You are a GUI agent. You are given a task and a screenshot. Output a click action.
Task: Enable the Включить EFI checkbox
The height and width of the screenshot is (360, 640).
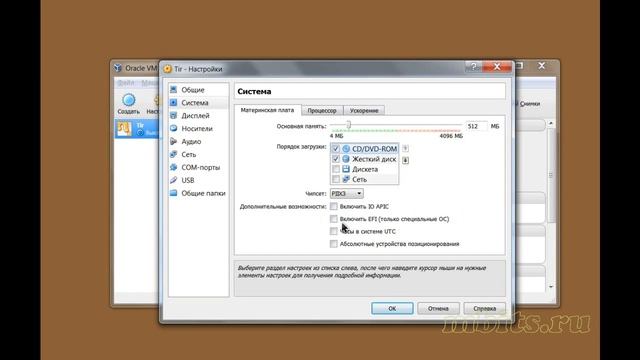(x=334, y=219)
